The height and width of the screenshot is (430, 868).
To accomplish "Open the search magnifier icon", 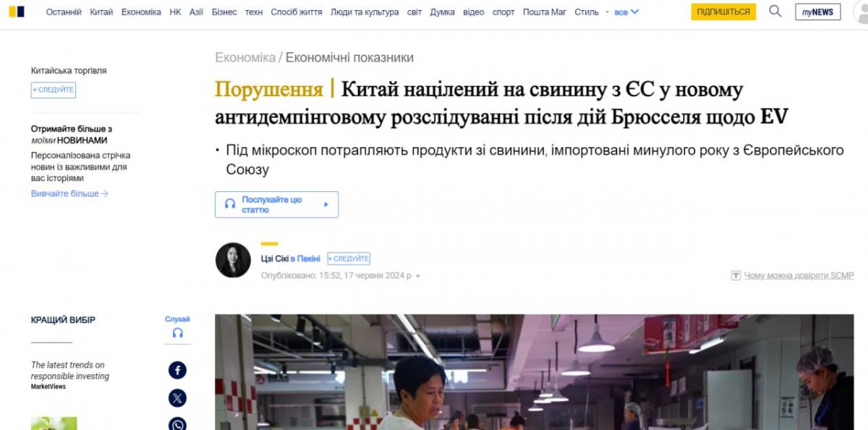I will point(775,12).
